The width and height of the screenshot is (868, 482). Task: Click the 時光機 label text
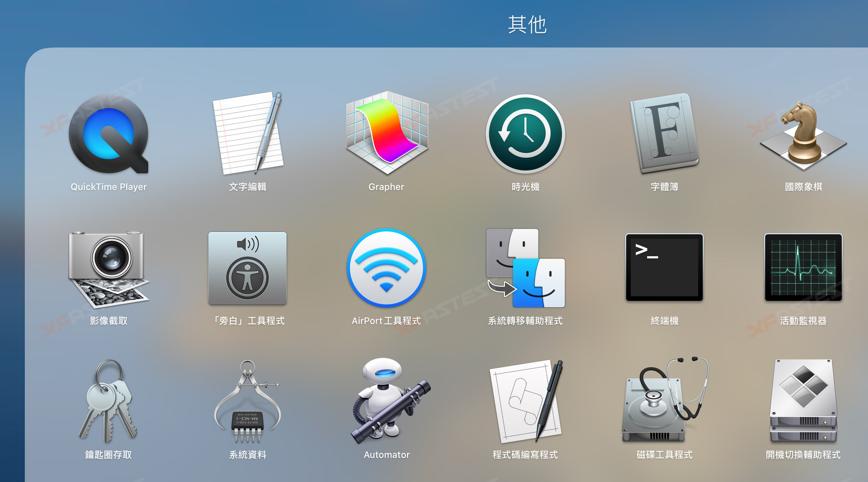(x=525, y=187)
